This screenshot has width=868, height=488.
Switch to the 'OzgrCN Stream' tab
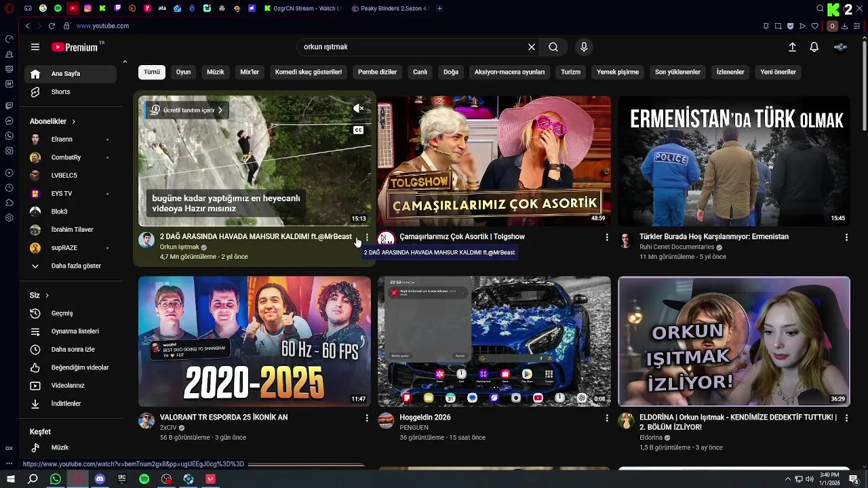[302, 8]
